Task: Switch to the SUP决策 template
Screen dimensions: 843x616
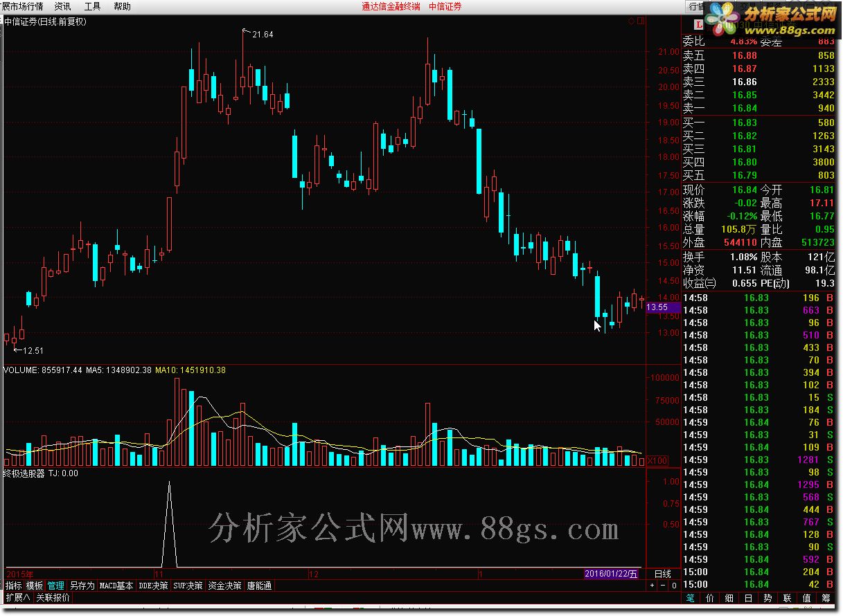Action: point(188,586)
